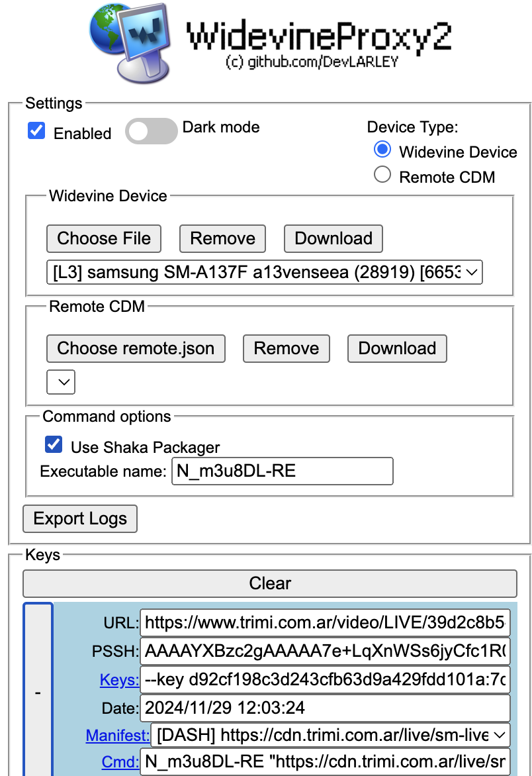Click Choose File in Widevine Device
Viewport: 532px width, 776px height.
coord(104,238)
